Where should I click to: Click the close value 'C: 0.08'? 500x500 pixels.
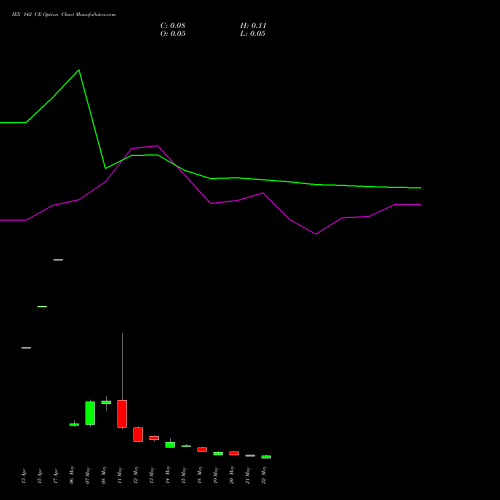[x=173, y=26]
